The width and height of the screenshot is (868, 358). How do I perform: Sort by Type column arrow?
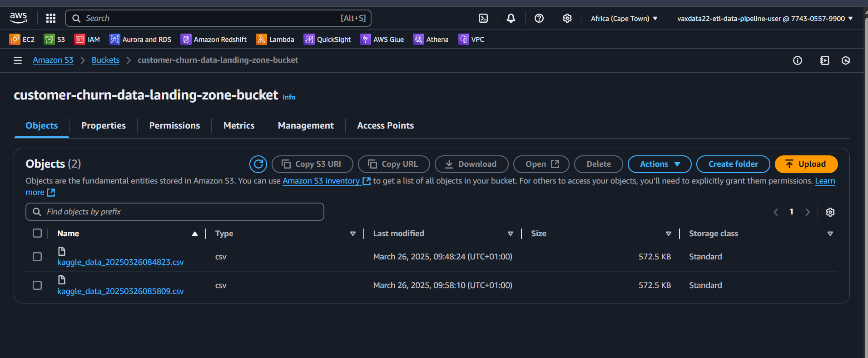(353, 234)
